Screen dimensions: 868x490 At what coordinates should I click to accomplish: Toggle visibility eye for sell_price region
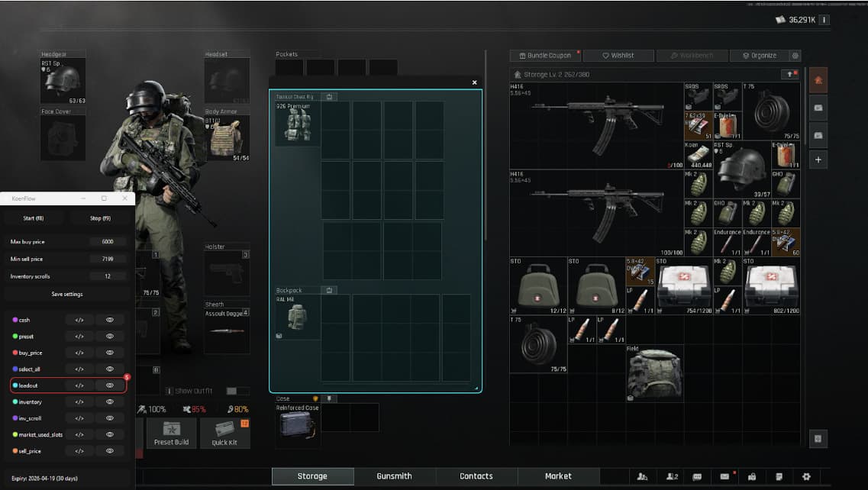pyautogui.click(x=110, y=451)
